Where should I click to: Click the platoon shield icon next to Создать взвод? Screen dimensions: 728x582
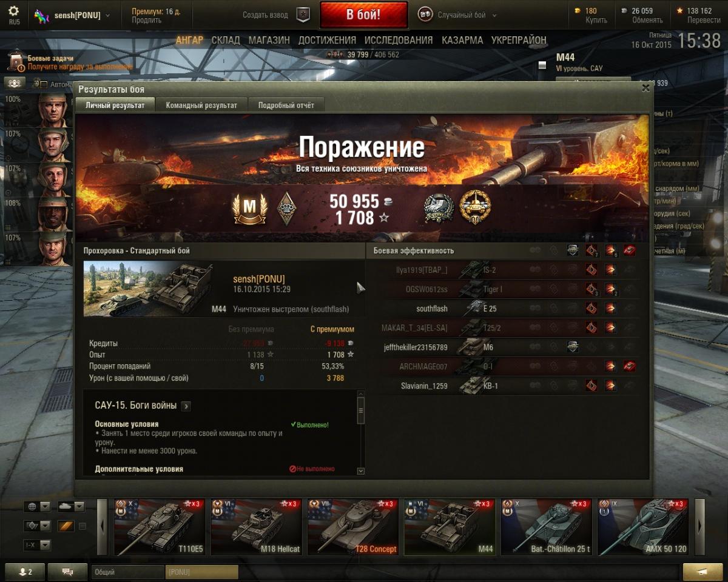pyautogui.click(x=303, y=15)
